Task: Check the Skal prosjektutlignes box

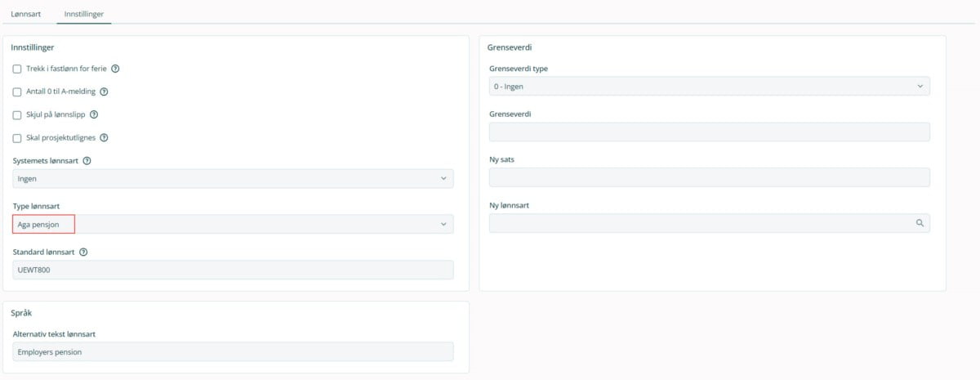Action: click(17, 138)
